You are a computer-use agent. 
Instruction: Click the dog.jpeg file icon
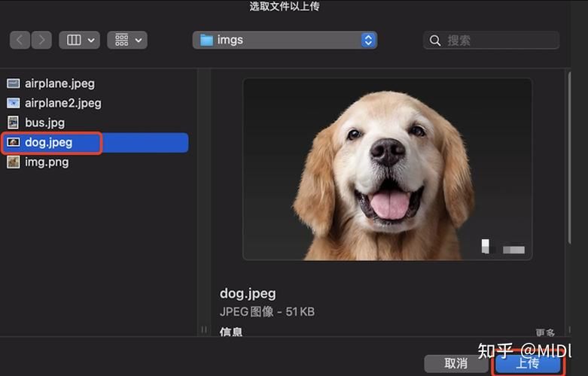point(14,142)
